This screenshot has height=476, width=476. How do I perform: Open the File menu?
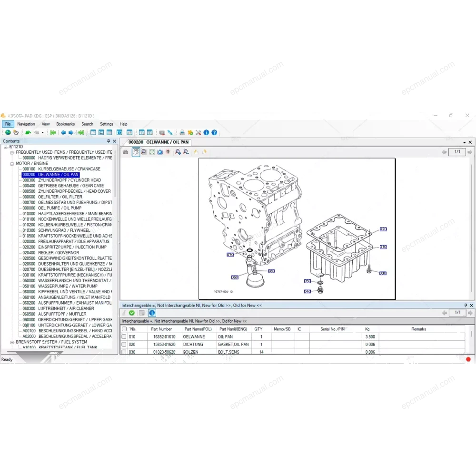8,124
